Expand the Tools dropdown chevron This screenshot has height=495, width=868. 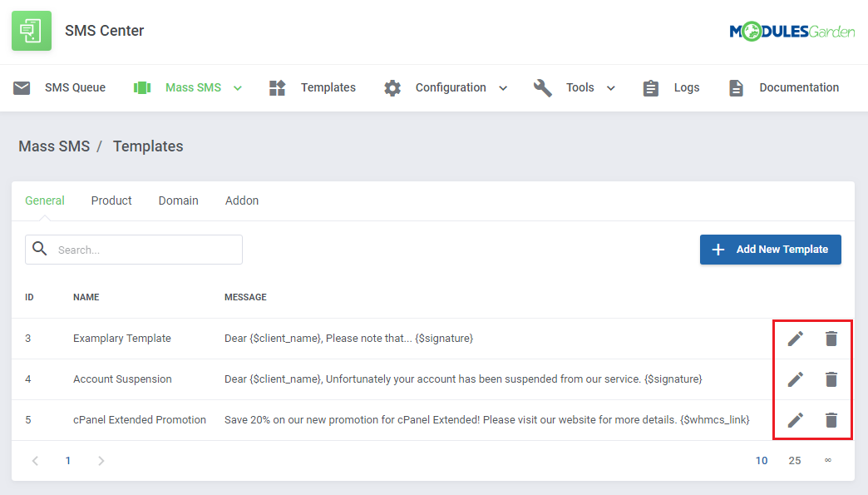click(x=610, y=88)
